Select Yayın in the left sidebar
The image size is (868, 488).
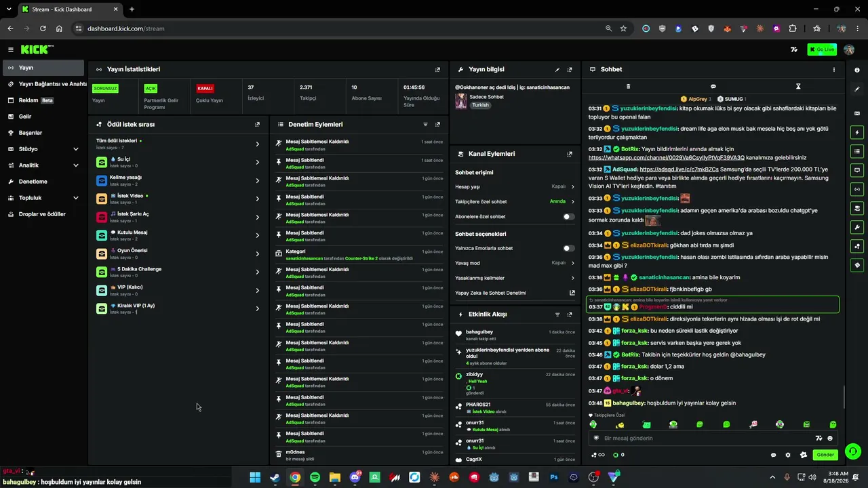(x=43, y=68)
